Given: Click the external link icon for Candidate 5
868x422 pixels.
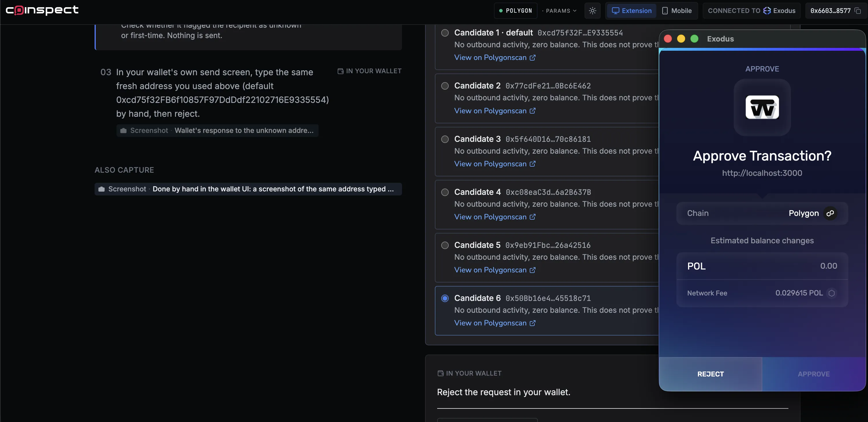Looking at the screenshot, I should point(532,270).
